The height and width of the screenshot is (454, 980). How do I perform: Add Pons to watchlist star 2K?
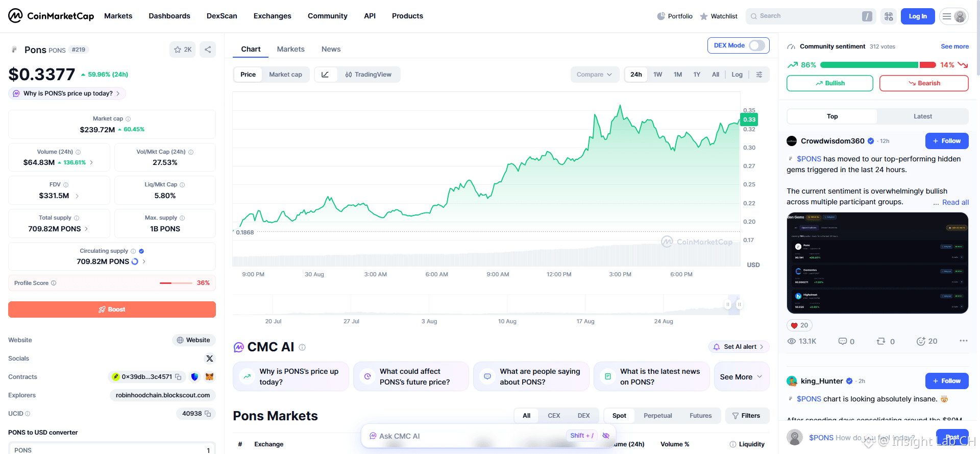tap(182, 50)
